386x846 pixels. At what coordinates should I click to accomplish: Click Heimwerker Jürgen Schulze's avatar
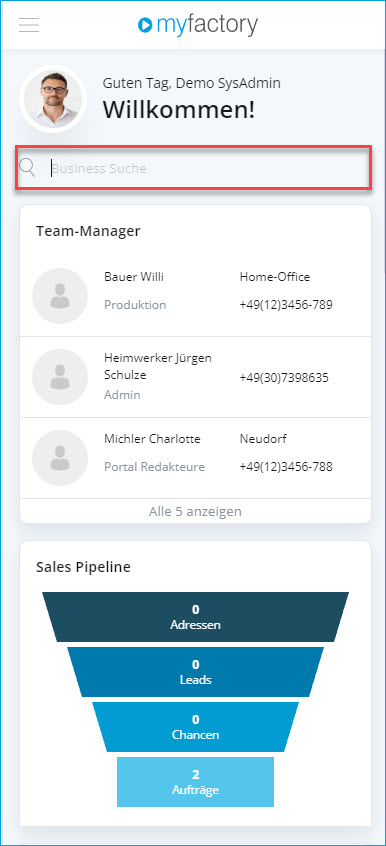60,377
